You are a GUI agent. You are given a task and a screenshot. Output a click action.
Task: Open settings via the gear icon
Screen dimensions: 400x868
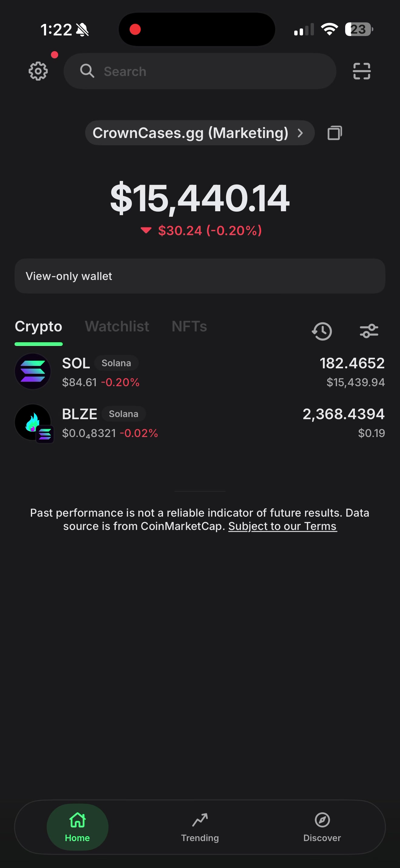pos(38,71)
